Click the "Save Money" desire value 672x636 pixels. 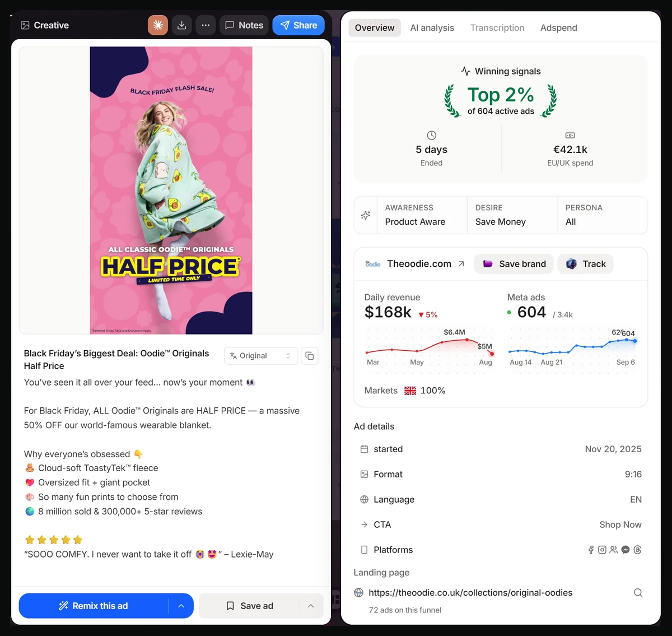(x=501, y=222)
